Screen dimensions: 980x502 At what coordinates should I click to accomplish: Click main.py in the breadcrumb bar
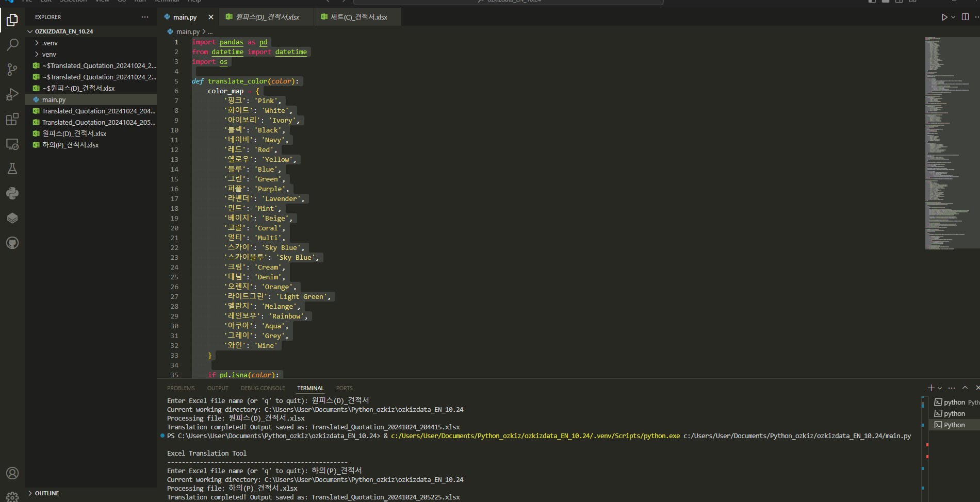[x=188, y=32]
